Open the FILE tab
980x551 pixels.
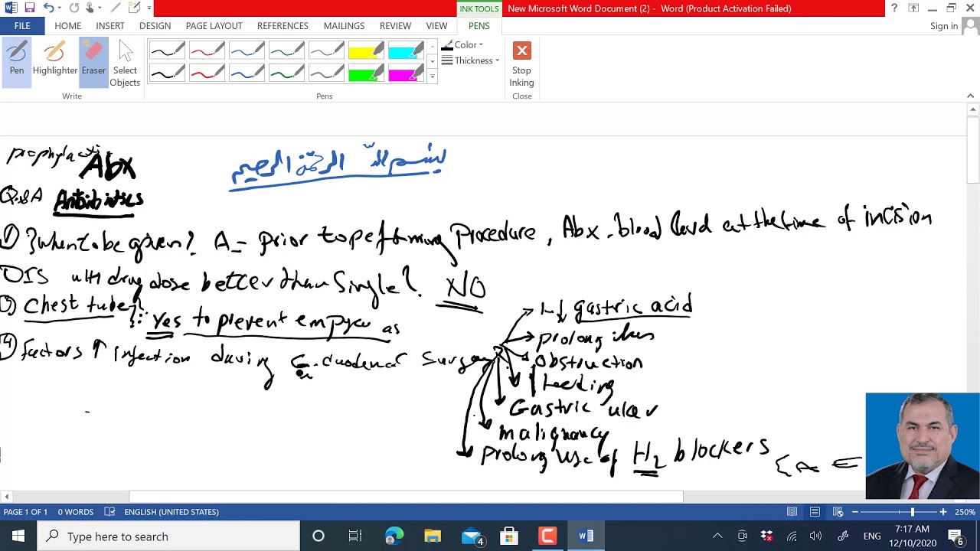coord(22,26)
